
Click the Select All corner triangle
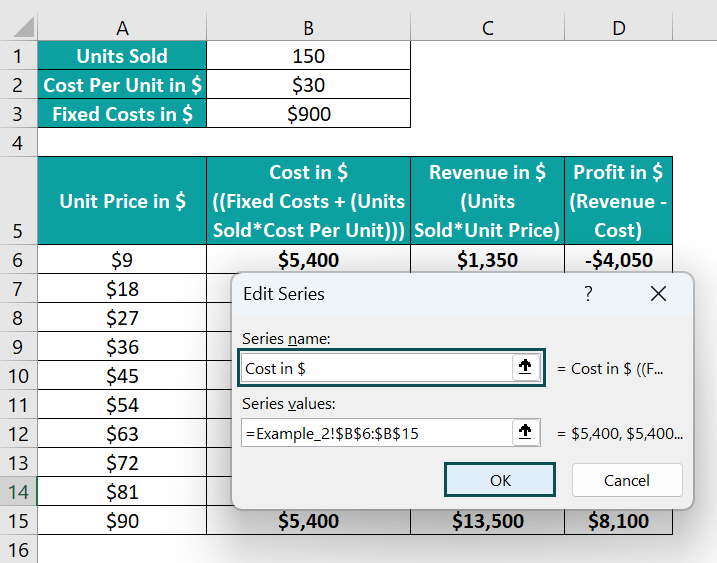tap(23, 27)
